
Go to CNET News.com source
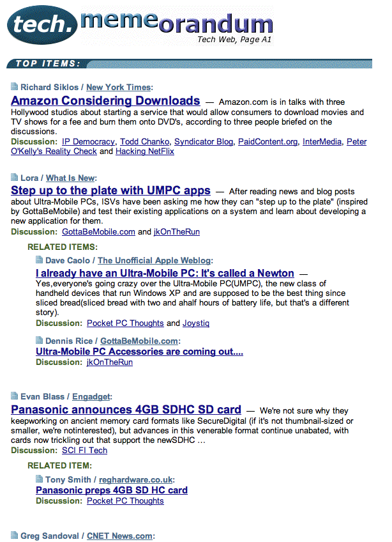119,536
